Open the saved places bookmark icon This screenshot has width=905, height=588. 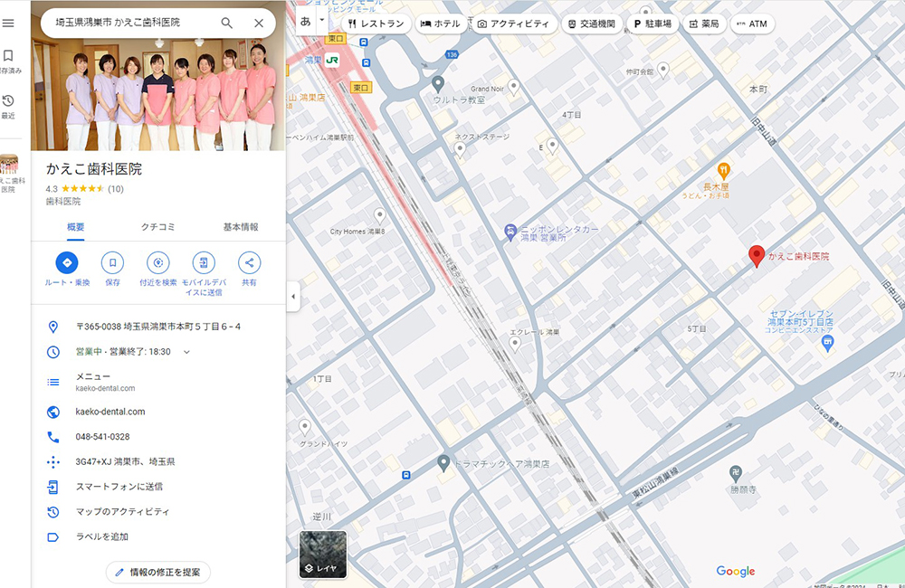(8, 56)
